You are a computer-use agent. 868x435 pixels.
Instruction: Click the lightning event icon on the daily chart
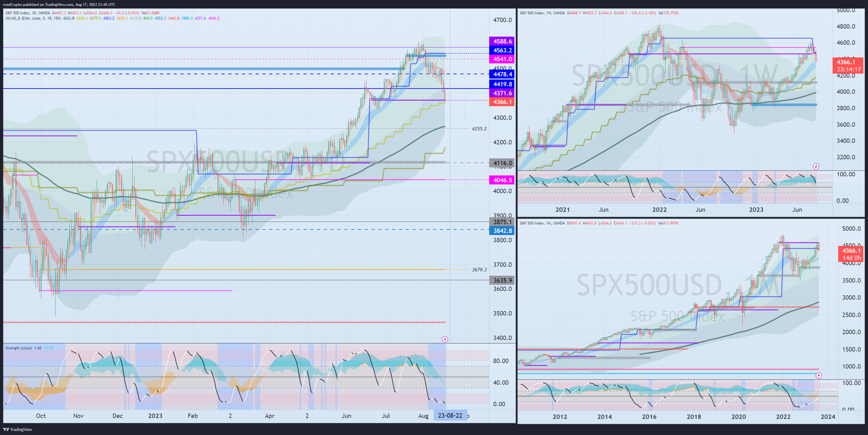click(x=445, y=339)
